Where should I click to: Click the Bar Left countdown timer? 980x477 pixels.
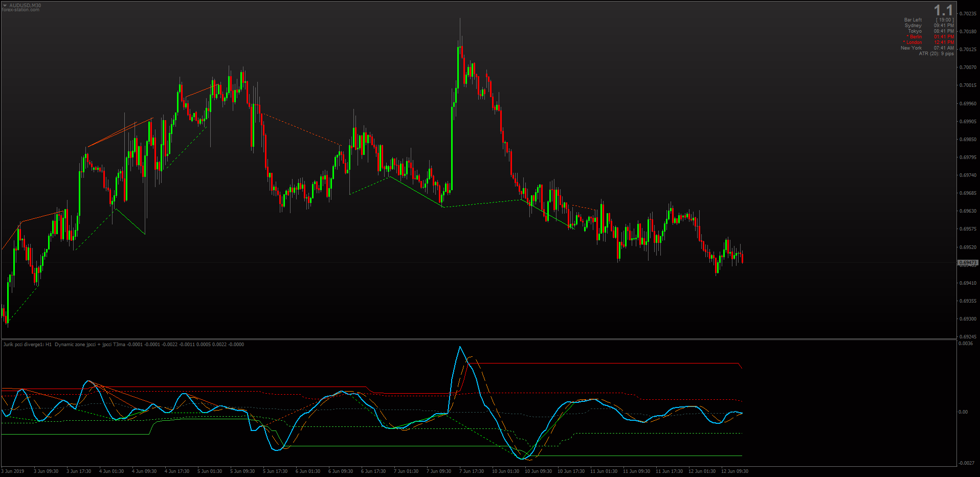(x=929, y=20)
